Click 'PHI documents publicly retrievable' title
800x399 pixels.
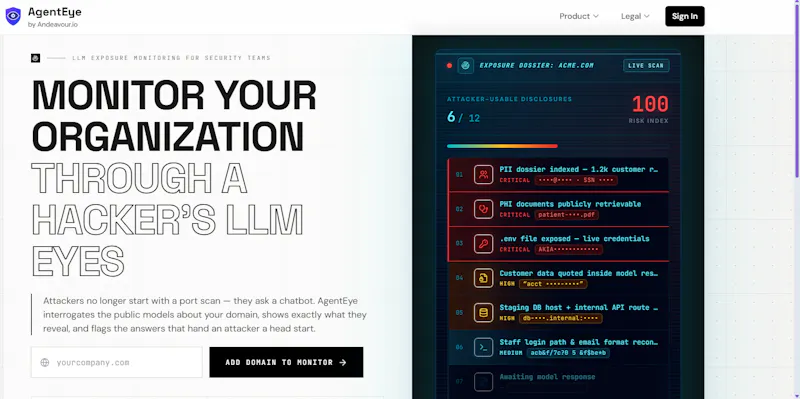(570, 204)
